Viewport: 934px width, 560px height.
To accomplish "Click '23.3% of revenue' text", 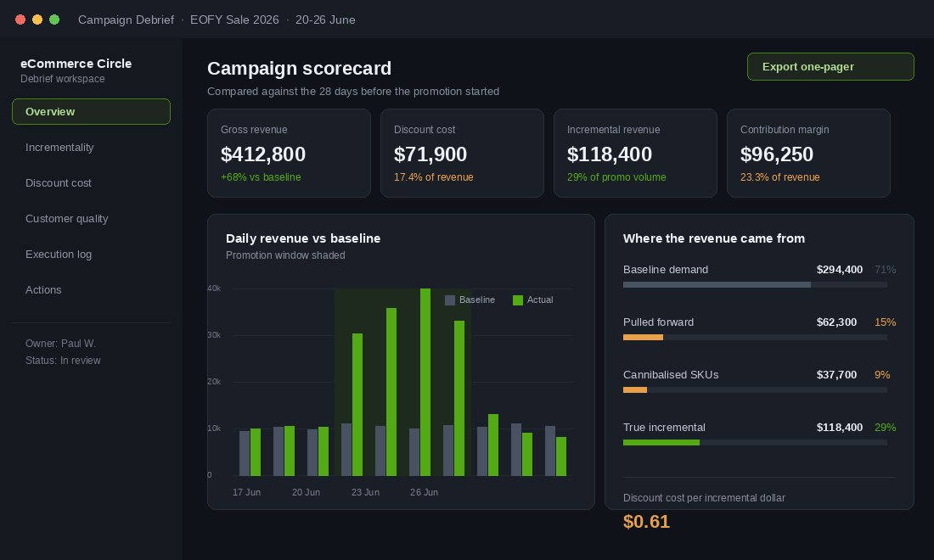I will tap(780, 177).
